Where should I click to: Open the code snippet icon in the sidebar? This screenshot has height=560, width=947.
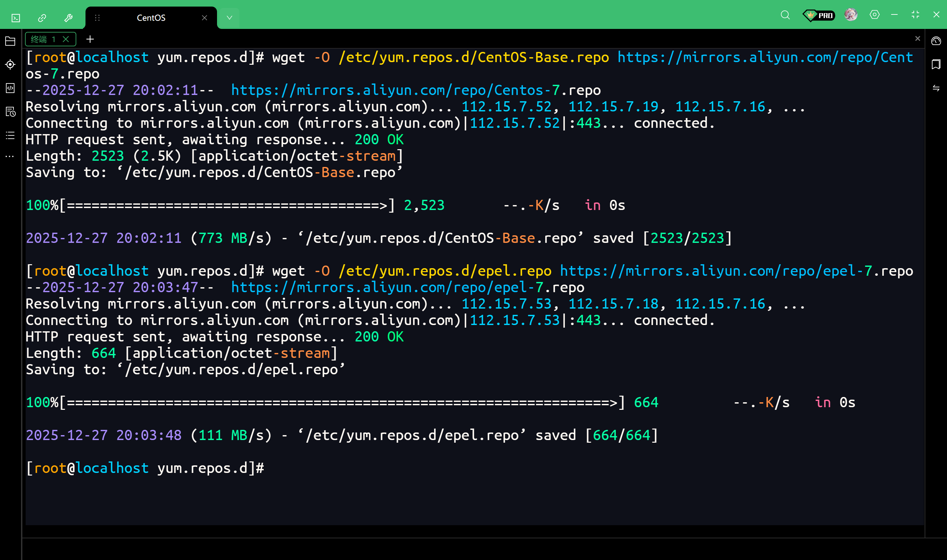coord(10,88)
